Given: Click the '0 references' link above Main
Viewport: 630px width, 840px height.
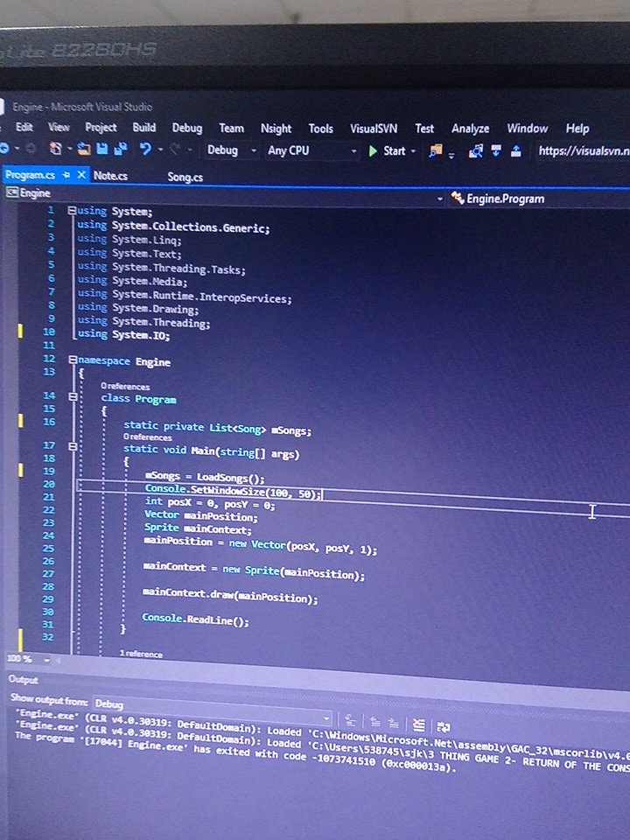Looking at the screenshot, I should pos(147,437).
